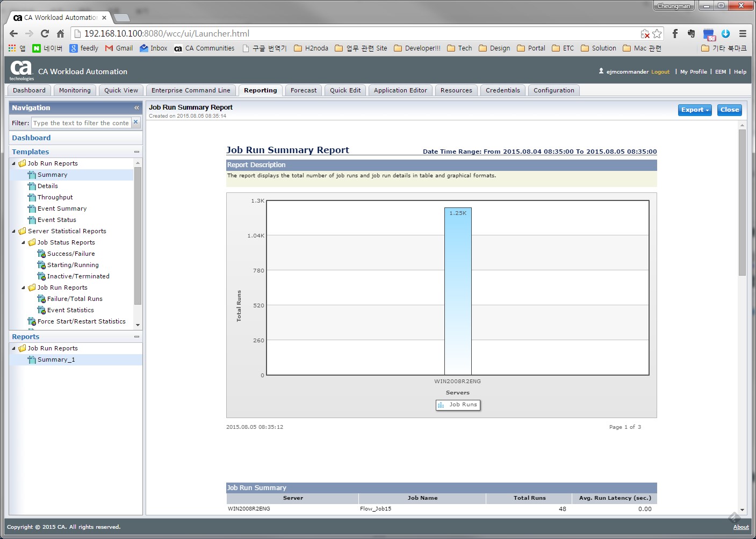The image size is (756, 539).
Task: Click the Job Name column header
Action: tap(422, 498)
